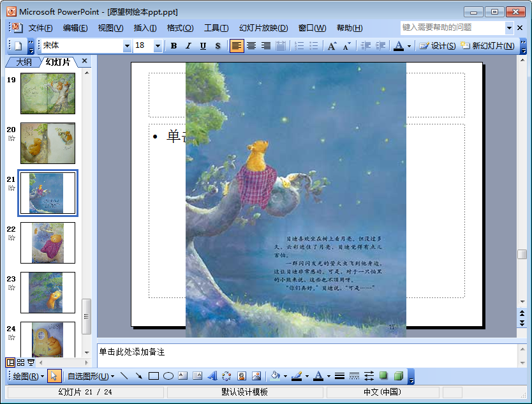Open the 窗口 menu
Viewport: 532px width, 404px height.
click(x=312, y=28)
